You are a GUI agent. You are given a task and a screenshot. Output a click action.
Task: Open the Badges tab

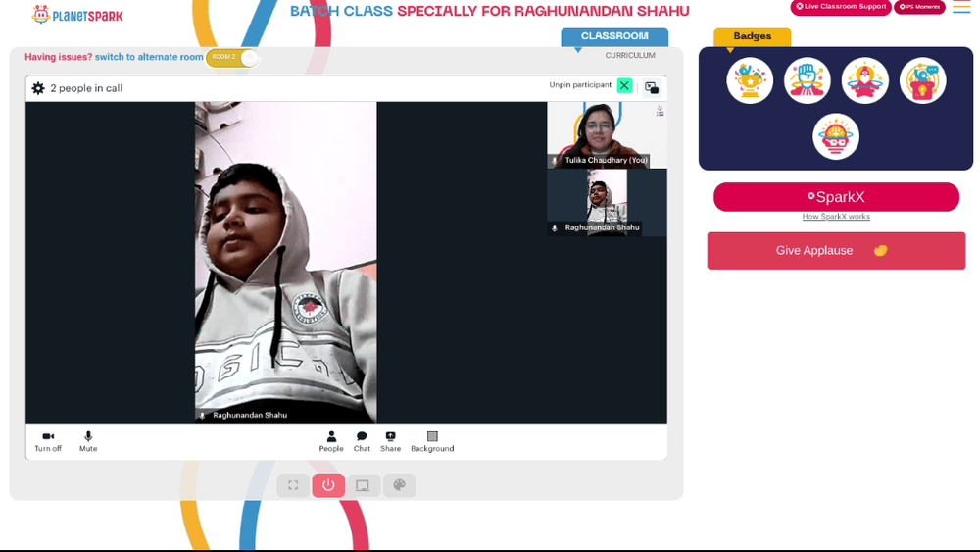(x=753, y=37)
